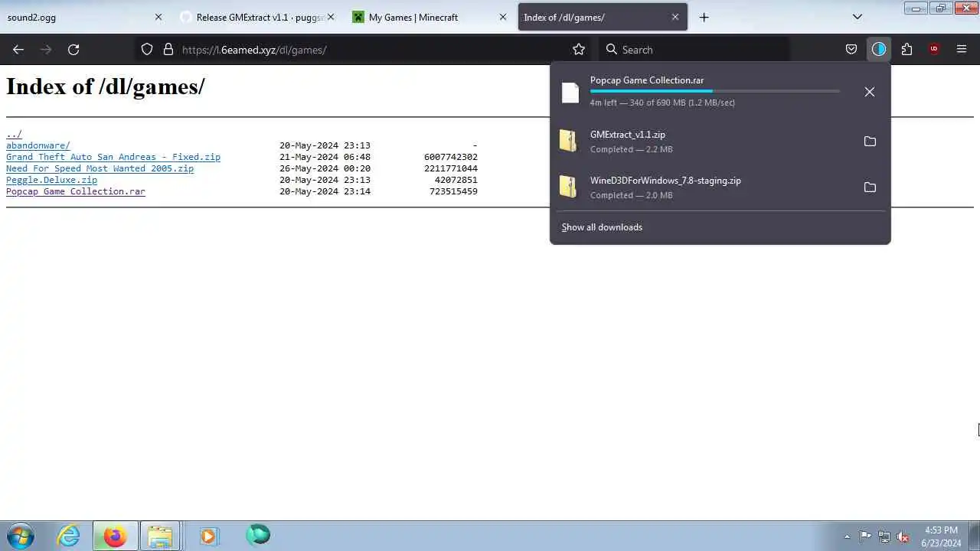
Task: Open Windows Media Player taskbar icon
Action: click(x=208, y=536)
